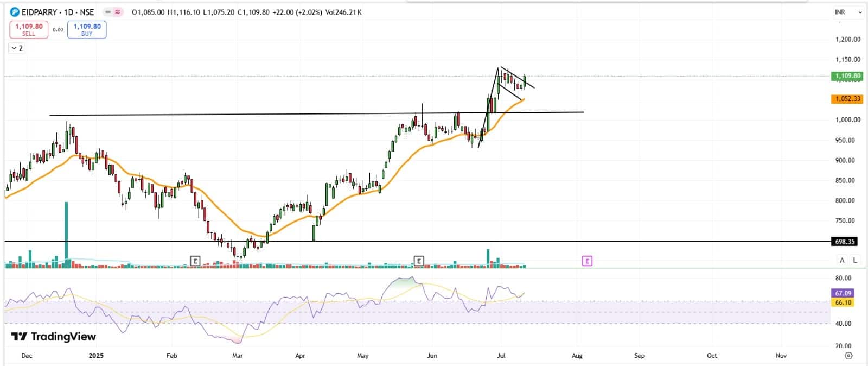Toggle log scale with the L button
The height and width of the screenshot is (366, 868).
click(855, 260)
